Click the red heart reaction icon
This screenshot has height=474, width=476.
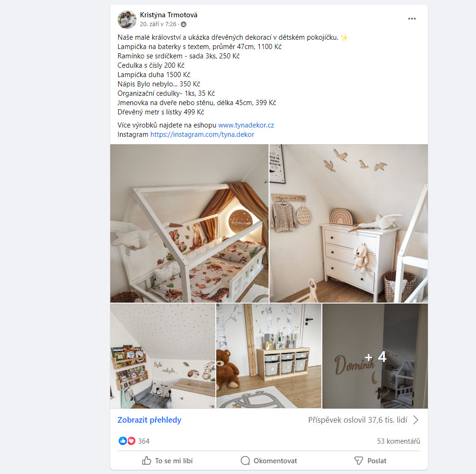(131, 441)
